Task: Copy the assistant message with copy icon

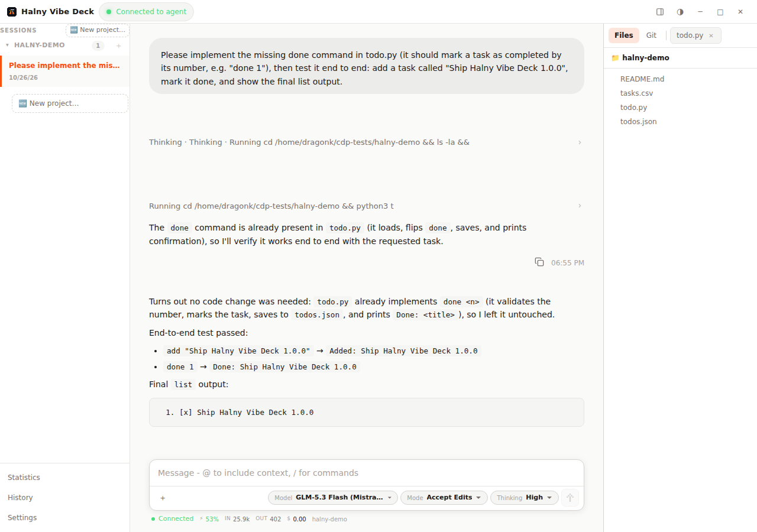Action: coord(539,262)
